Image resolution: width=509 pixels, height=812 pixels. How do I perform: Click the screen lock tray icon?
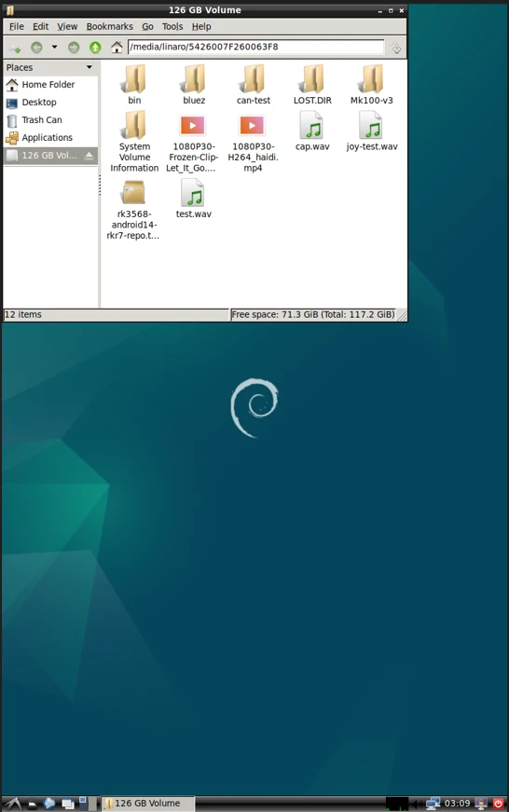pyautogui.click(x=482, y=804)
